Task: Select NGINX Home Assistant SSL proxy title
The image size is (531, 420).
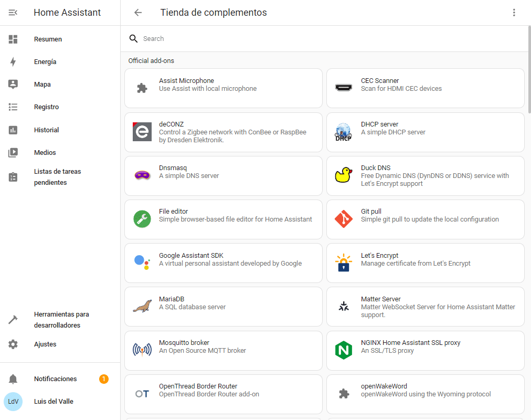Action: 410,343
